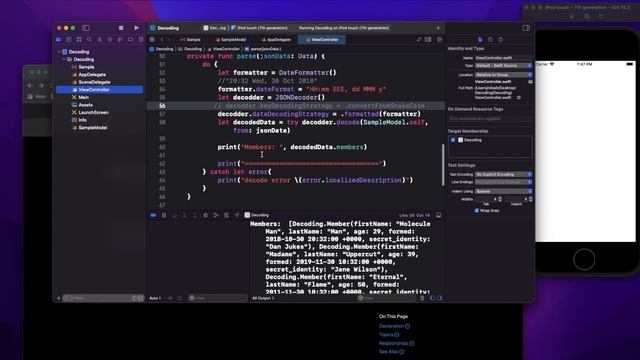Choose the iPod touch run destination

(x=260, y=28)
